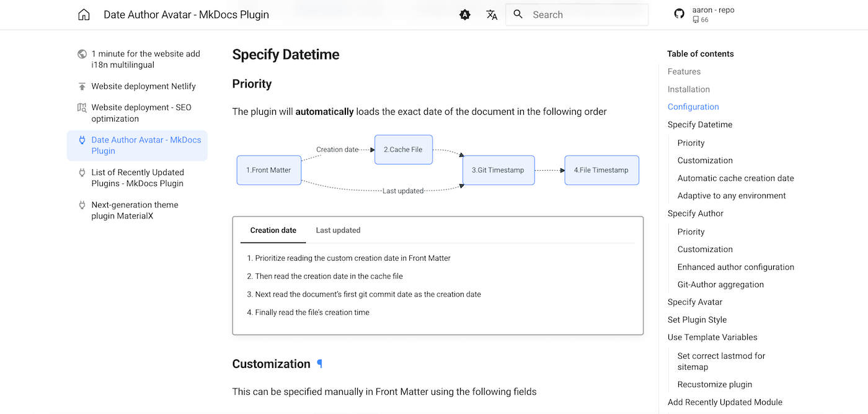Jump to Use Template Variables
Viewport: 868px width, 414px height.
point(712,338)
